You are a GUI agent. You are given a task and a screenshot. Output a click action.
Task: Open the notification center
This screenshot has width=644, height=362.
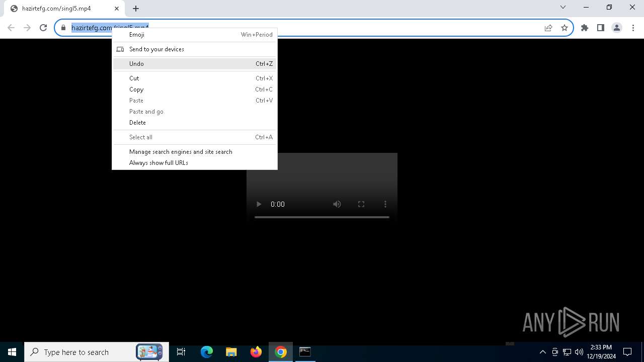(627, 352)
